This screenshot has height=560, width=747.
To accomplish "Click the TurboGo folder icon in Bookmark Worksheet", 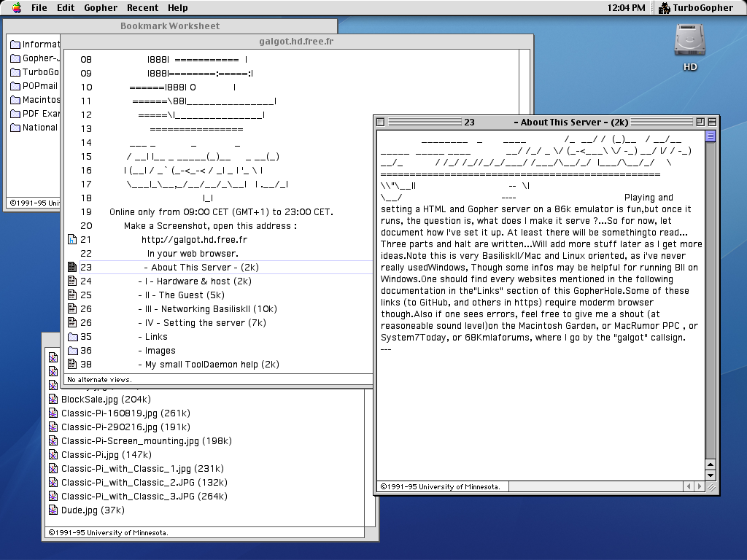I will [15, 72].
